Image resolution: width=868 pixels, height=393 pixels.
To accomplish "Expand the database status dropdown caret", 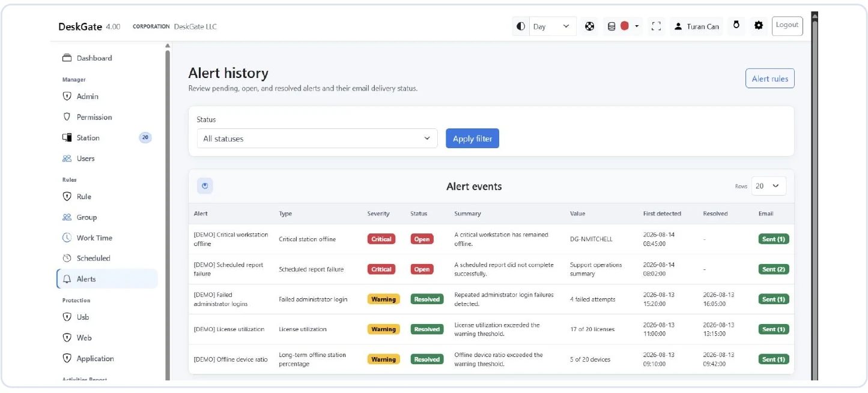I will coord(637,26).
